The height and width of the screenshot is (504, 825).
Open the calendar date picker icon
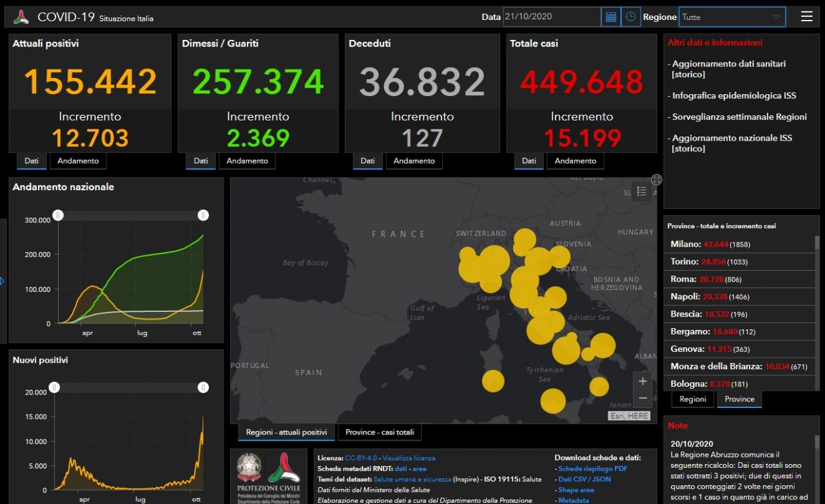click(610, 17)
